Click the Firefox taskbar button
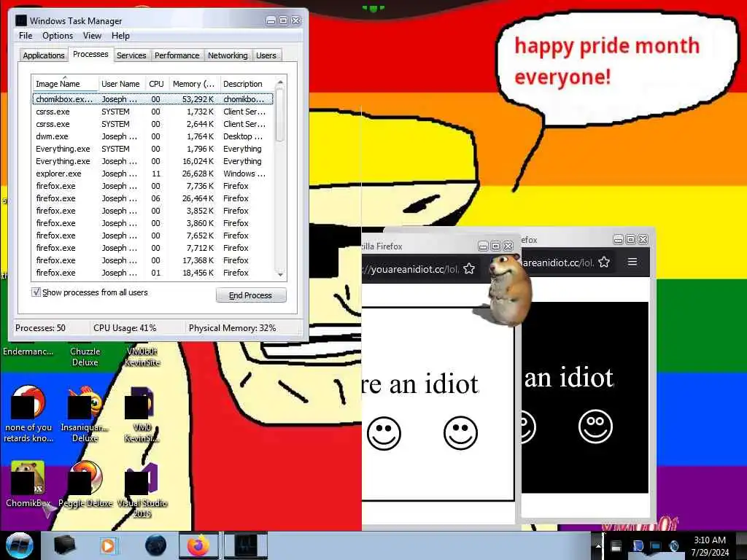The height and width of the screenshot is (560, 747). (198, 545)
